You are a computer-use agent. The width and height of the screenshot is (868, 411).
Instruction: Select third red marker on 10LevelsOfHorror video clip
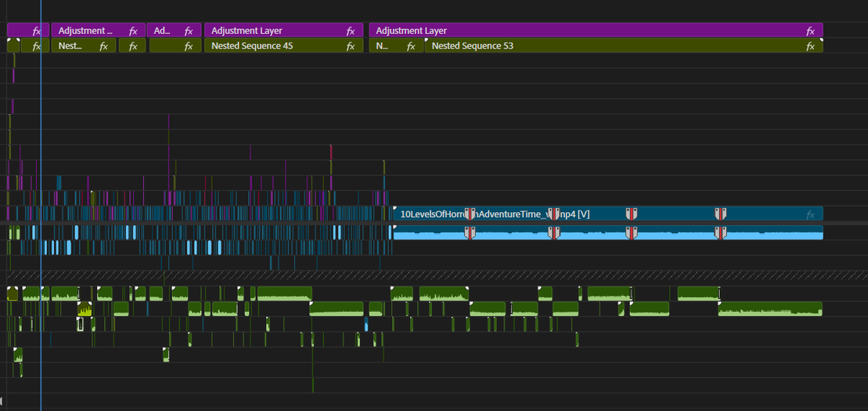click(631, 213)
